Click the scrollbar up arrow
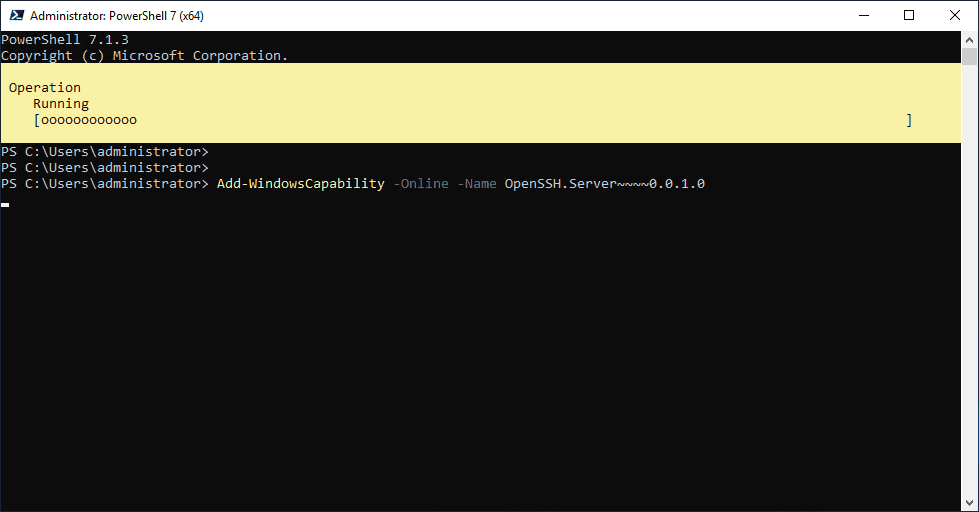This screenshot has width=979, height=512. coord(970,39)
